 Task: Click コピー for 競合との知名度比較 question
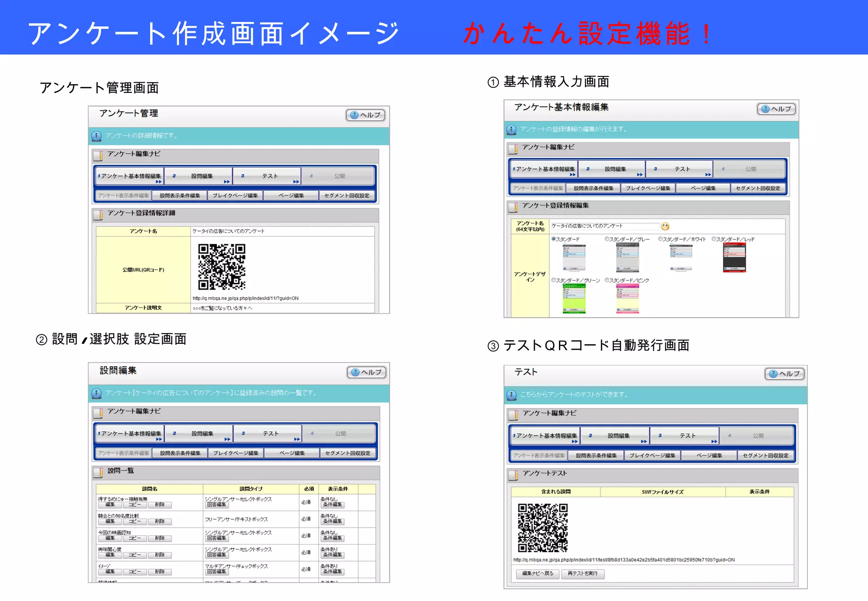pyautogui.click(x=135, y=522)
